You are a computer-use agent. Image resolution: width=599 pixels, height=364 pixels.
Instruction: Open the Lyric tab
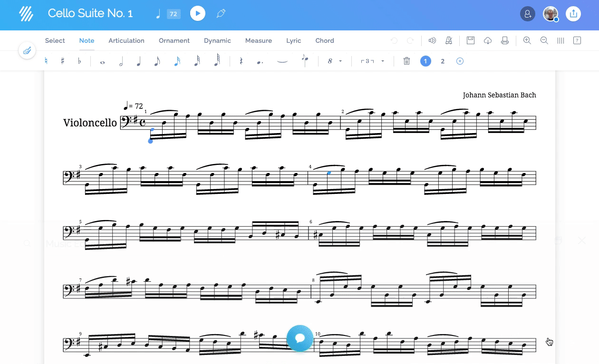(294, 41)
